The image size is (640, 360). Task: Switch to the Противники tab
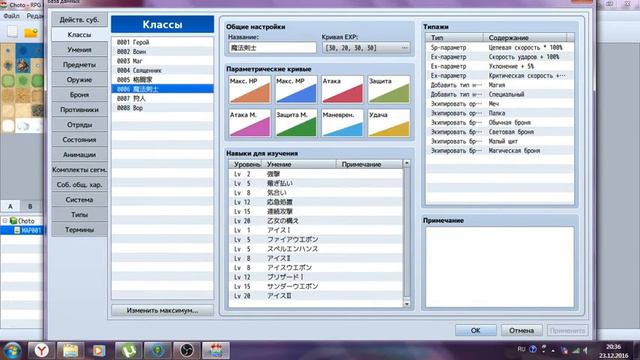coord(80,110)
